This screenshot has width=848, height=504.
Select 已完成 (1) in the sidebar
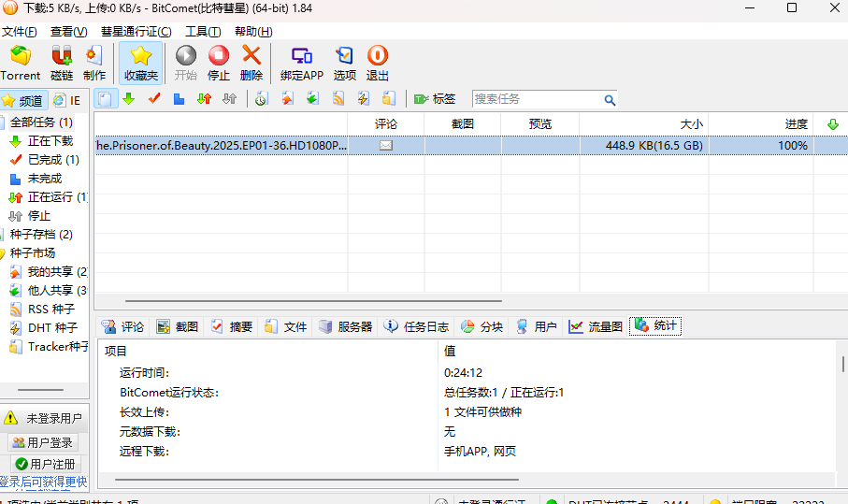(x=53, y=160)
